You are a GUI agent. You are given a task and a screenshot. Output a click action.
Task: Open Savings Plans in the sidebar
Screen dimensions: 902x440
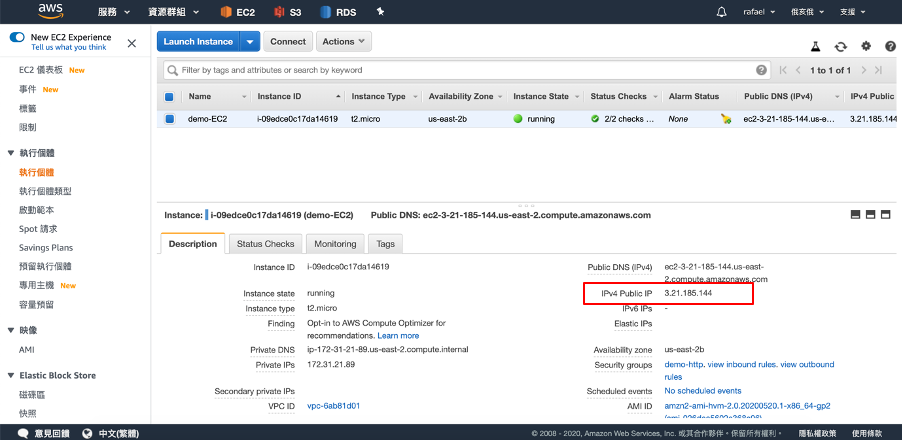pyautogui.click(x=46, y=248)
